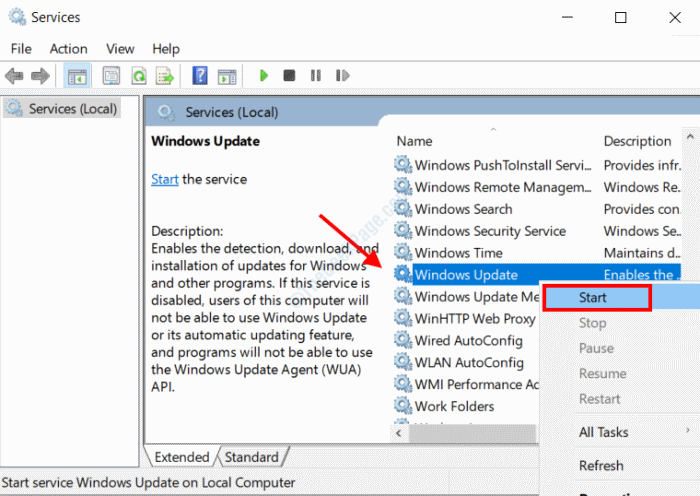700x496 pixels.
Task: Select the Windows Search service name
Action: click(x=463, y=209)
